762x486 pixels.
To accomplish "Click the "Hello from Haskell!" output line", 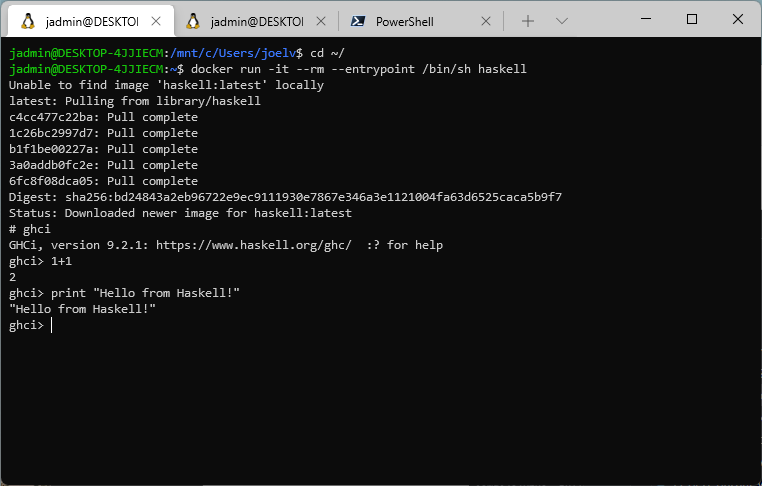I will [x=82, y=309].
